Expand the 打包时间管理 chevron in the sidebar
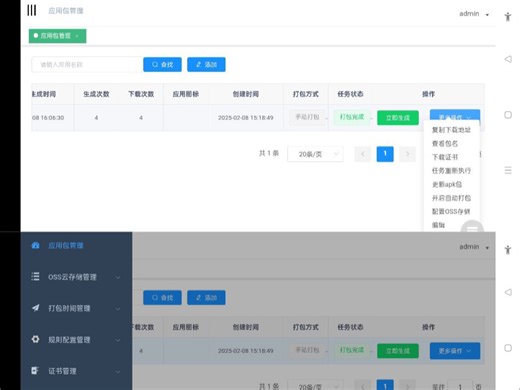This screenshot has height=390, width=520. [x=118, y=309]
